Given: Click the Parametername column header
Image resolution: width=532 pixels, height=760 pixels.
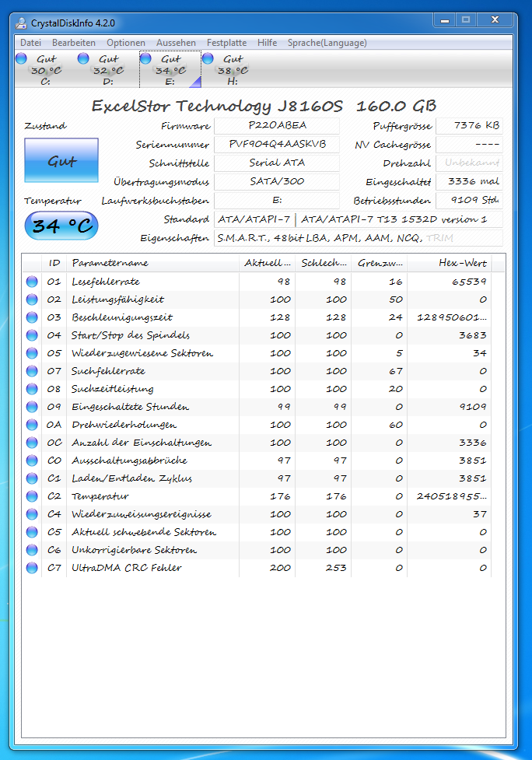Looking at the screenshot, I should click(152, 263).
